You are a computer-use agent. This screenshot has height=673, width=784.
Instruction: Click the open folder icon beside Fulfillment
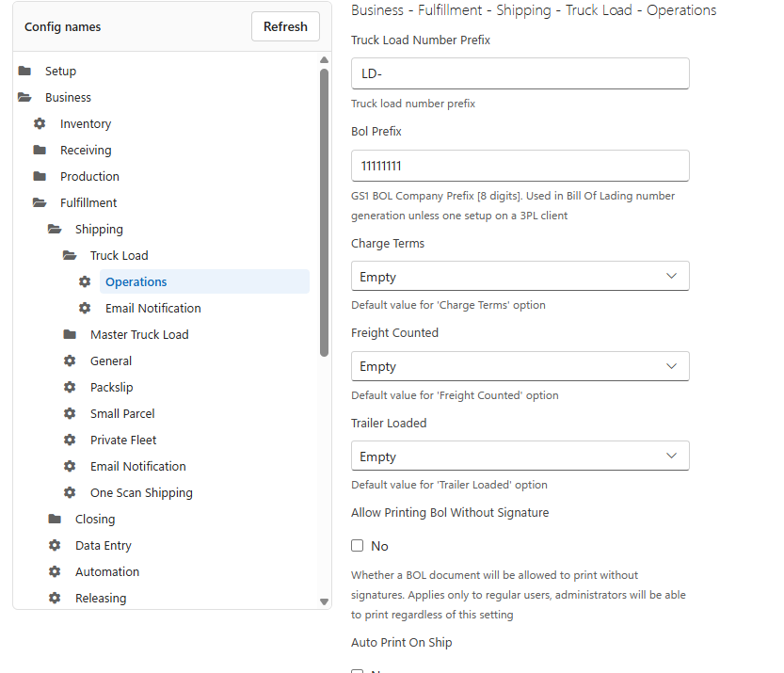click(x=40, y=203)
